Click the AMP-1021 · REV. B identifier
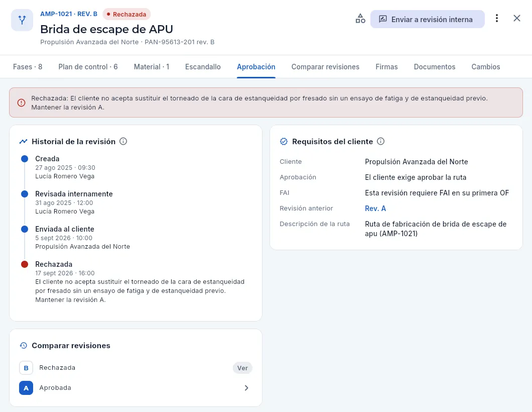The image size is (532, 412). click(x=69, y=14)
